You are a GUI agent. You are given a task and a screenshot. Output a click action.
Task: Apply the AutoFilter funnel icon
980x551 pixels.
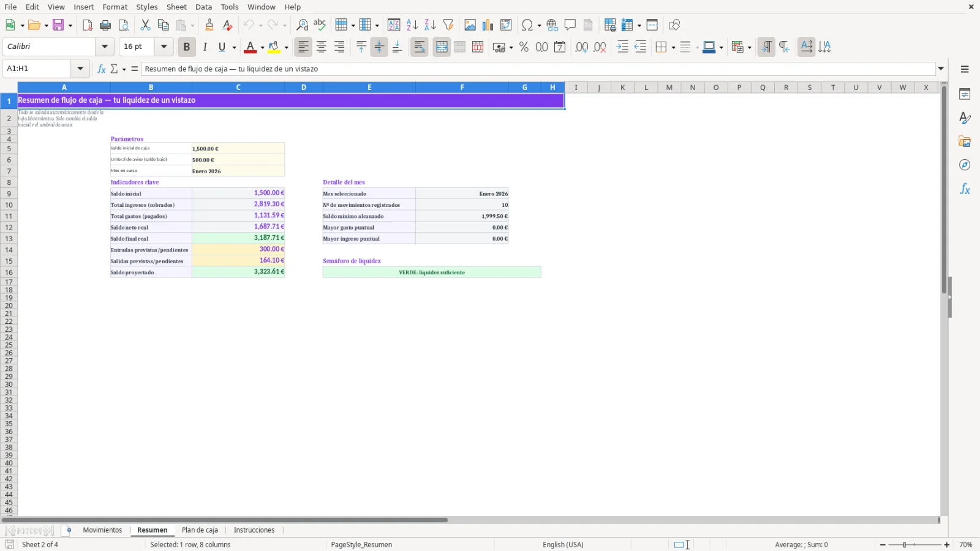click(x=448, y=25)
